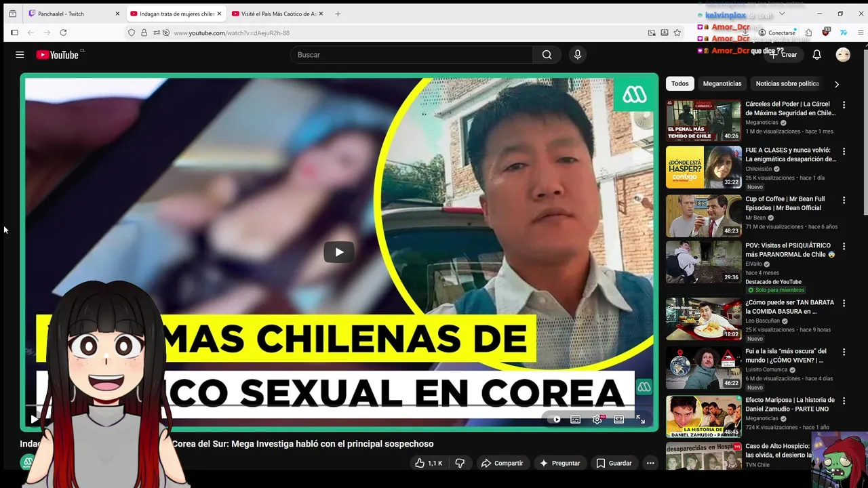This screenshot has height=488, width=868.
Task: Toggle the autoplay switch in player
Action: 555,420
